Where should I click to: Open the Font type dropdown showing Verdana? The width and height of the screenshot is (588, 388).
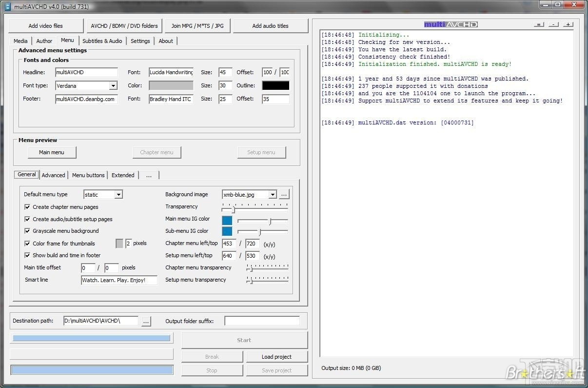[x=113, y=85]
